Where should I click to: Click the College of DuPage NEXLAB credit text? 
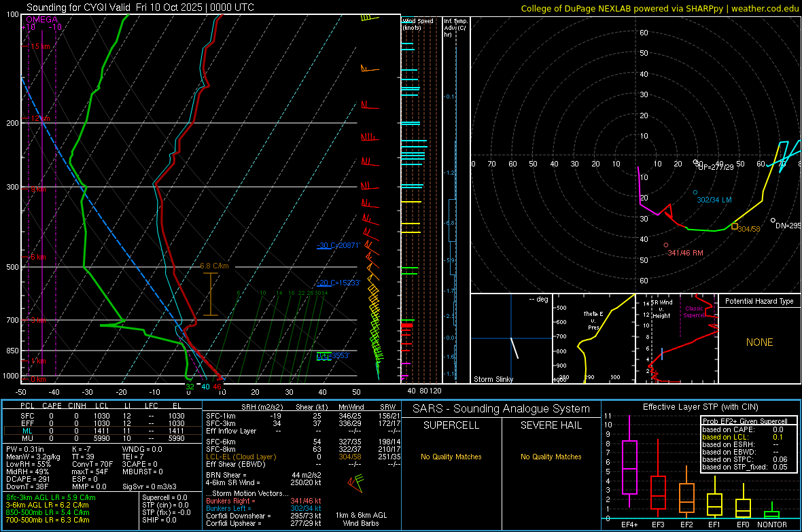coord(660,8)
